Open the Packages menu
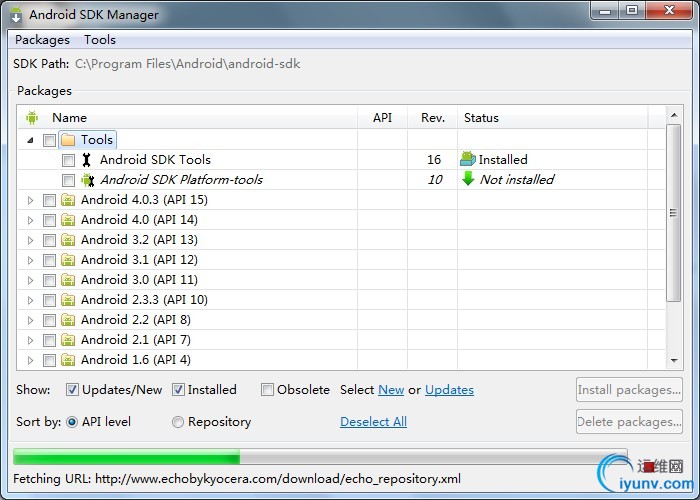Screen dimensions: 700x500 click(x=42, y=40)
